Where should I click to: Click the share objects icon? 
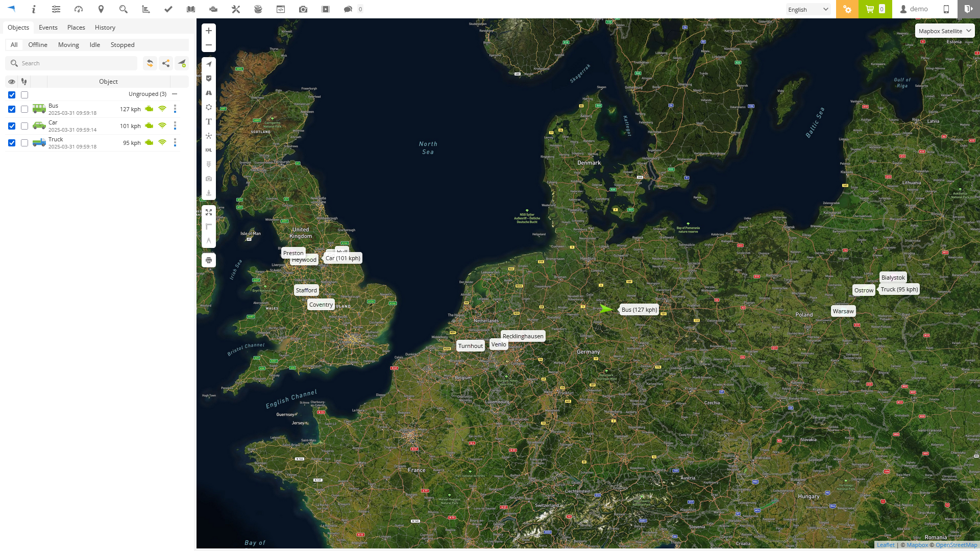click(x=166, y=63)
